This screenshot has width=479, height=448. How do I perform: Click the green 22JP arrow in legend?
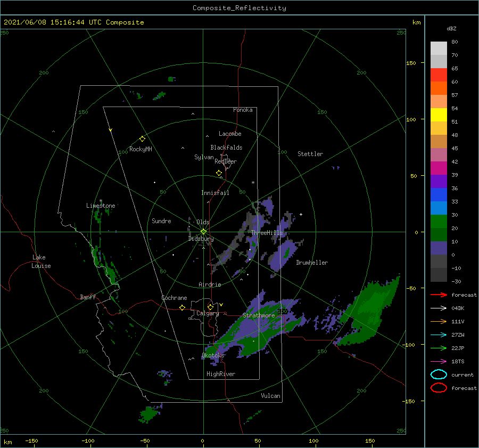click(x=439, y=348)
